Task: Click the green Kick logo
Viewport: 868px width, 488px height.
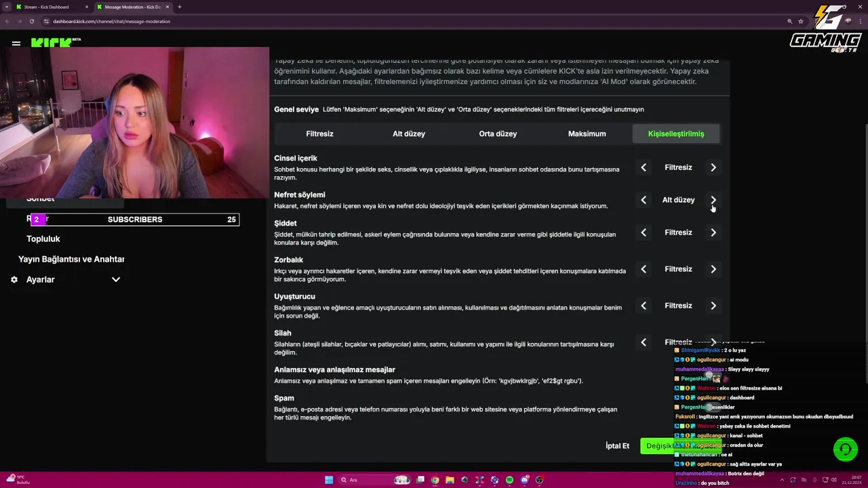Action: click(52, 42)
